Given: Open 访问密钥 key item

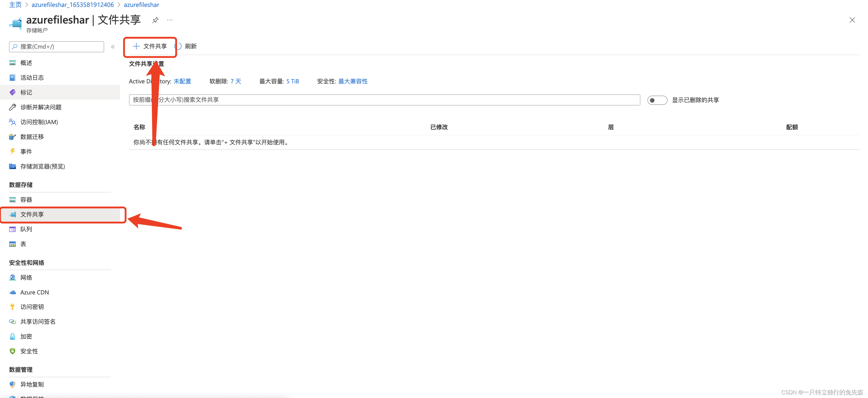Looking at the screenshot, I should (32, 307).
